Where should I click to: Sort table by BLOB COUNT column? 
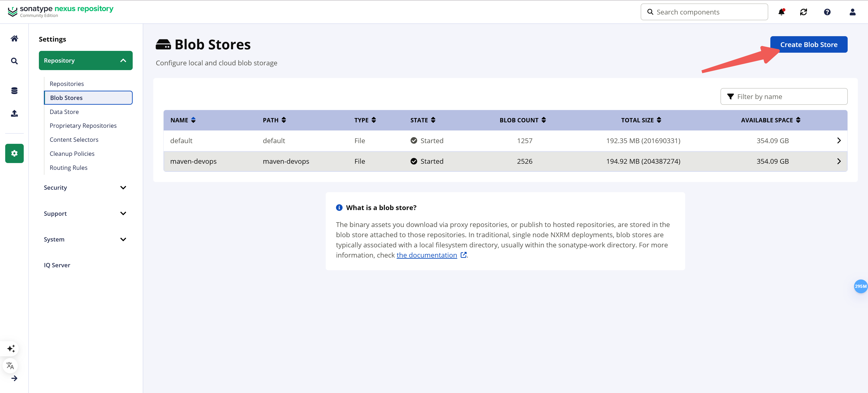coord(523,120)
